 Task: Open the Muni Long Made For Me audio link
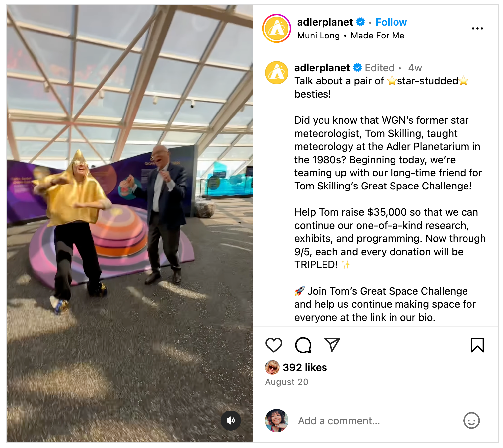coord(351,36)
